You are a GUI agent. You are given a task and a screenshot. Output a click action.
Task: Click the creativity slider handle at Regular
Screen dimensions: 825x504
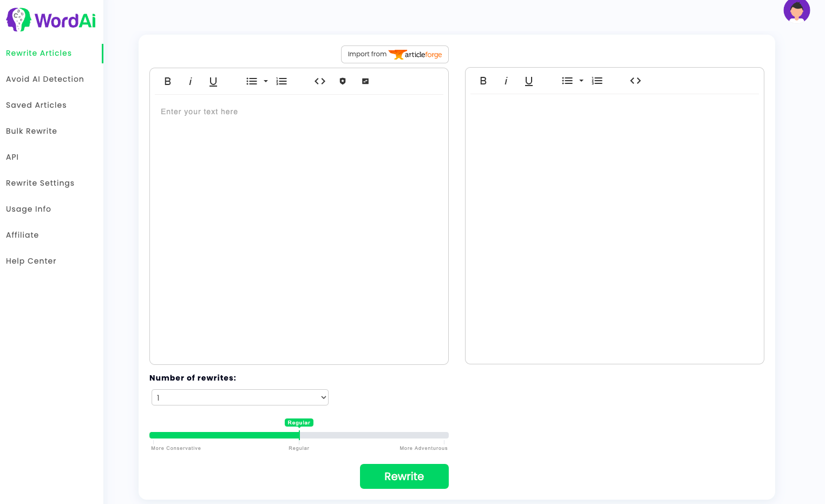tap(299, 435)
